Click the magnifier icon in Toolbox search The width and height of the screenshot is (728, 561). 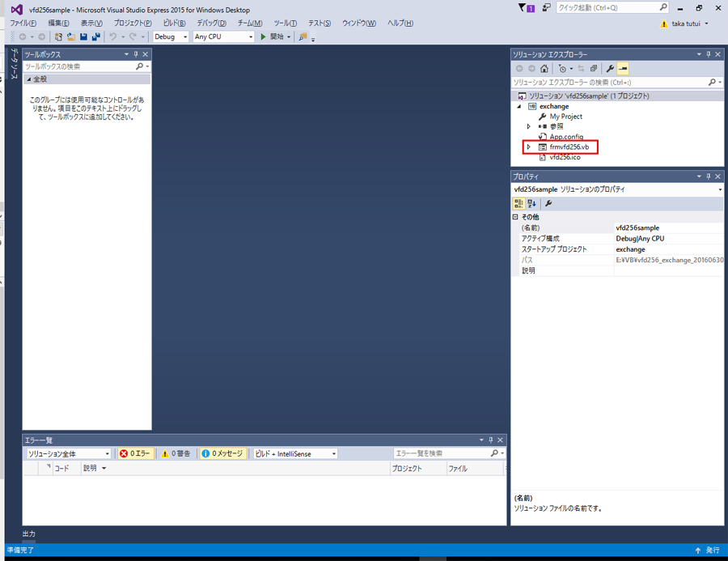(139, 66)
